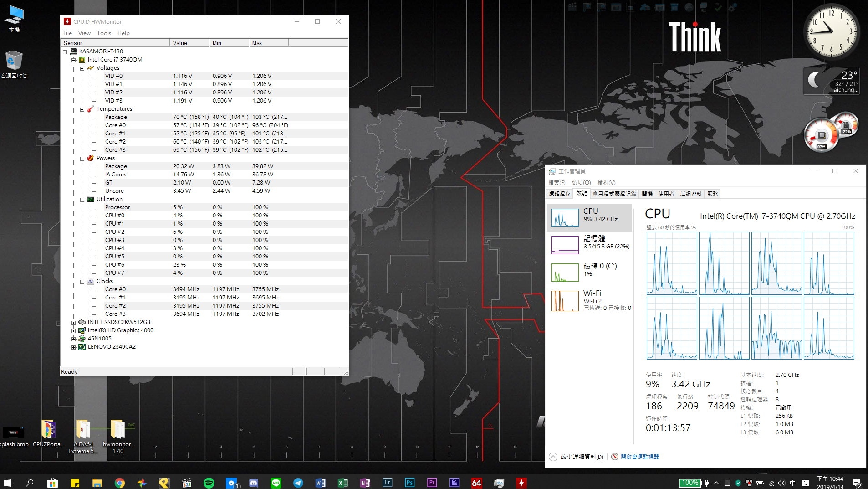Image resolution: width=868 pixels, height=489 pixels.
Task: Switch to 詳細資料 tab in Task Manager
Action: pos(691,194)
